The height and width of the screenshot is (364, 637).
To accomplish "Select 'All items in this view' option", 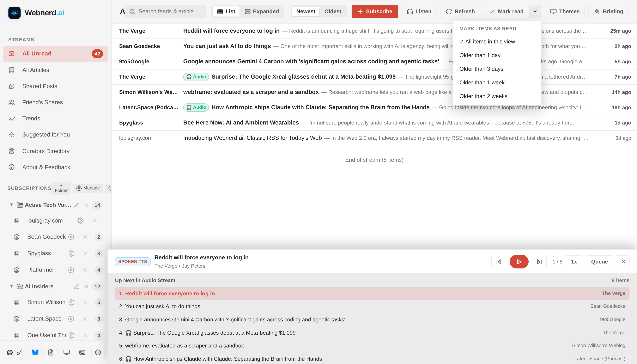I will 497,42.
